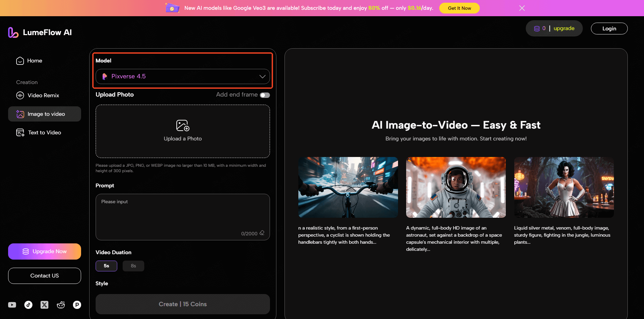Click the X (Twitter) social icon
Viewport: 644px width, 319px height.
click(x=45, y=305)
